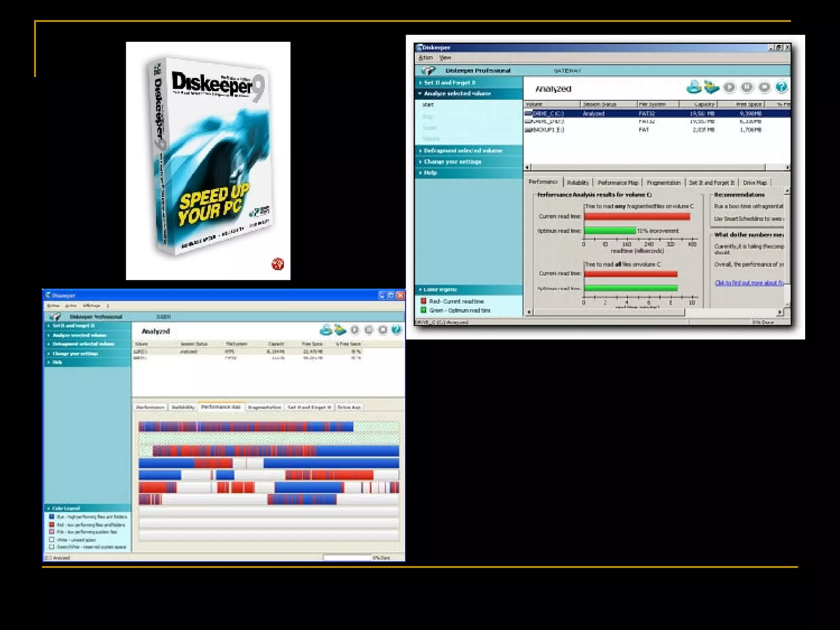Viewport: 840px width, 630px height.
Task: Click Defragment icon in upper-right Diskeeper window toolbar
Action: point(712,87)
